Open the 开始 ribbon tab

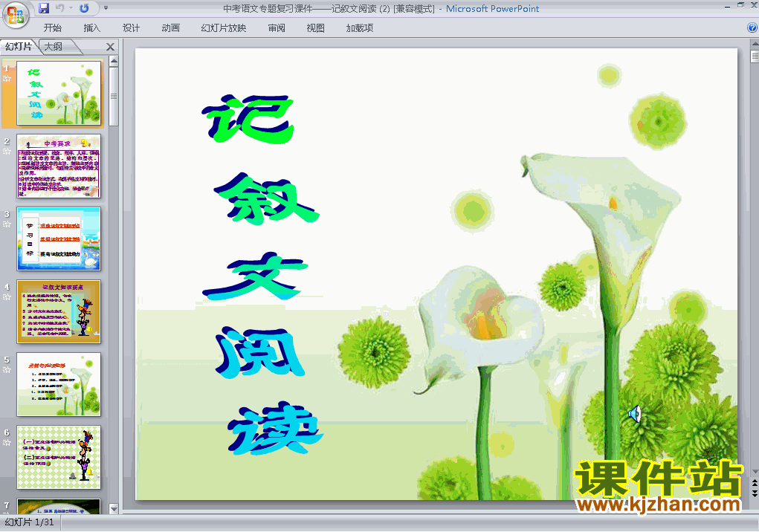tap(52, 28)
